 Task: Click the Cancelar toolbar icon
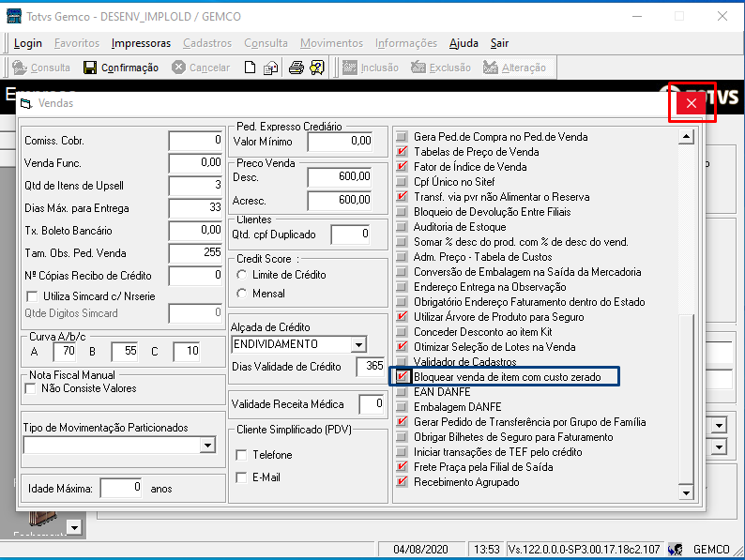click(178, 68)
